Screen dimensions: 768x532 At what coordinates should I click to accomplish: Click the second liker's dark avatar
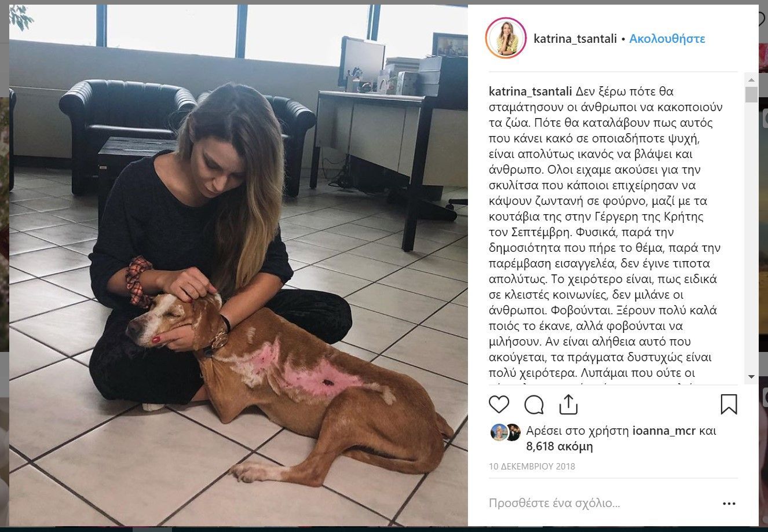pos(513,432)
